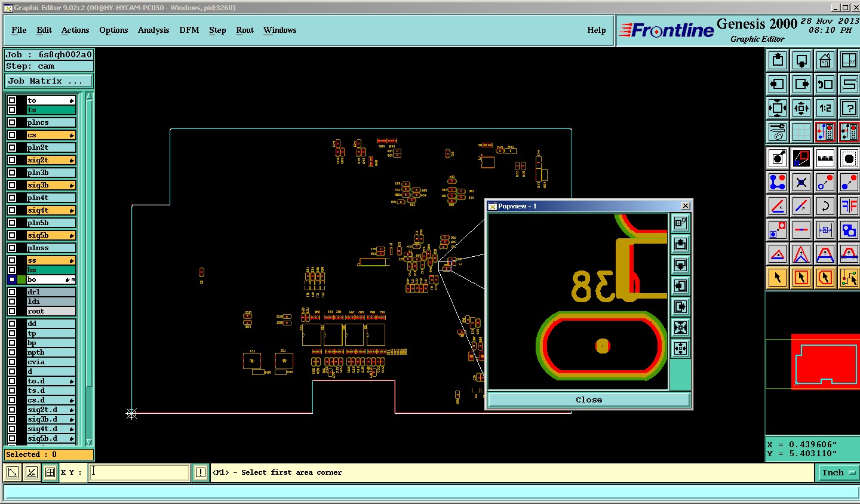The width and height of the screenshot is (860, 504).
Task: Select the net trace selection tool
Action: (x=849, y=278)
